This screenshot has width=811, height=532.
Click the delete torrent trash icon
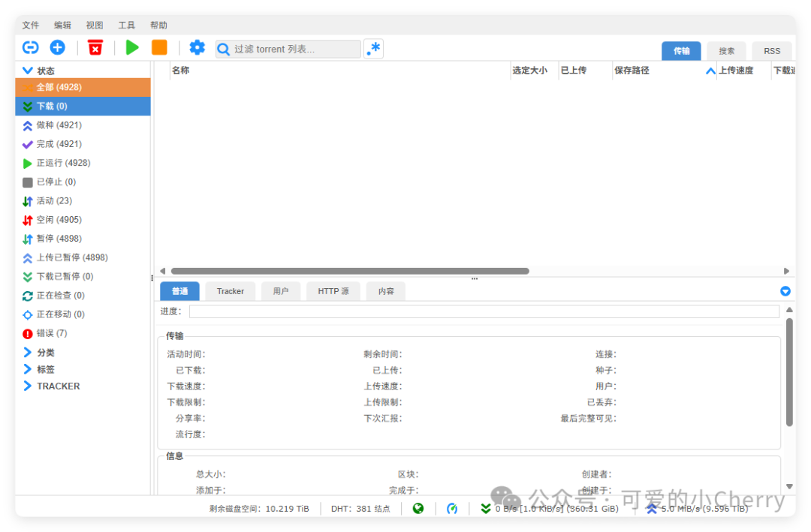click(x=96, y=47)
